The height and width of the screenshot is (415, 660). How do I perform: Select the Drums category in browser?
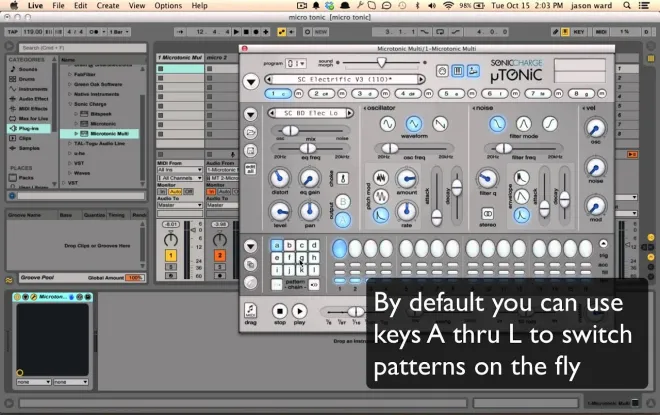coord(27,79)
